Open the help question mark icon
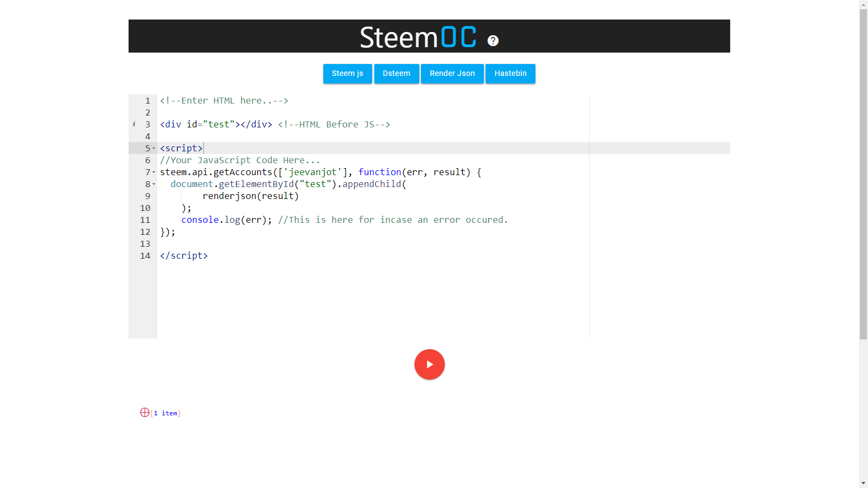868x488 pixels. [x=493, y=41]
